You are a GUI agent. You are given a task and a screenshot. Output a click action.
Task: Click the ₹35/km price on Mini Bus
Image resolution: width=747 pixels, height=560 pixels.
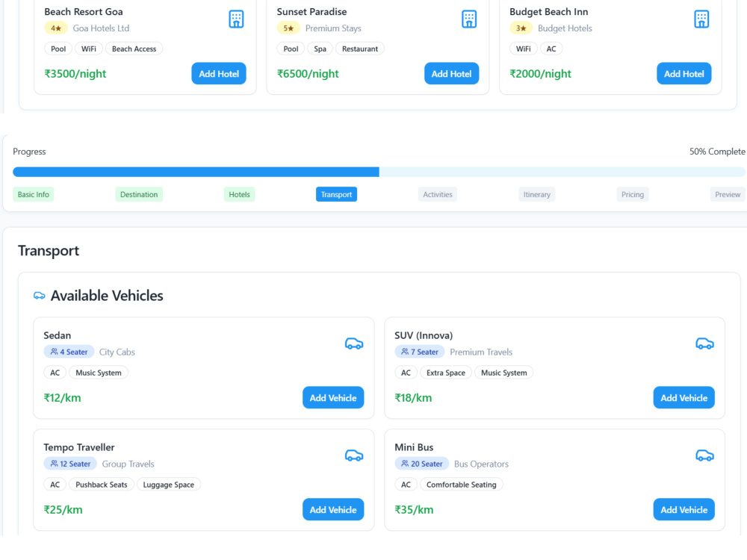tap(414, 509)
